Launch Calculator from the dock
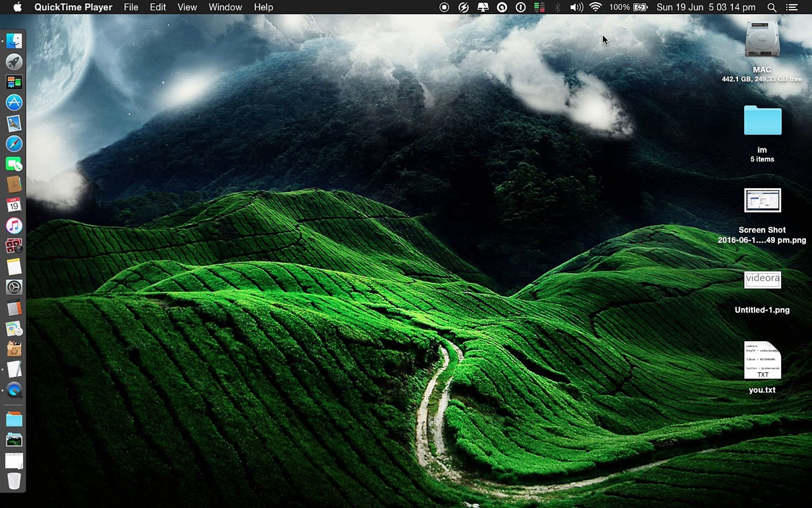Screen dimensions: 812x508 coord(14,308)
